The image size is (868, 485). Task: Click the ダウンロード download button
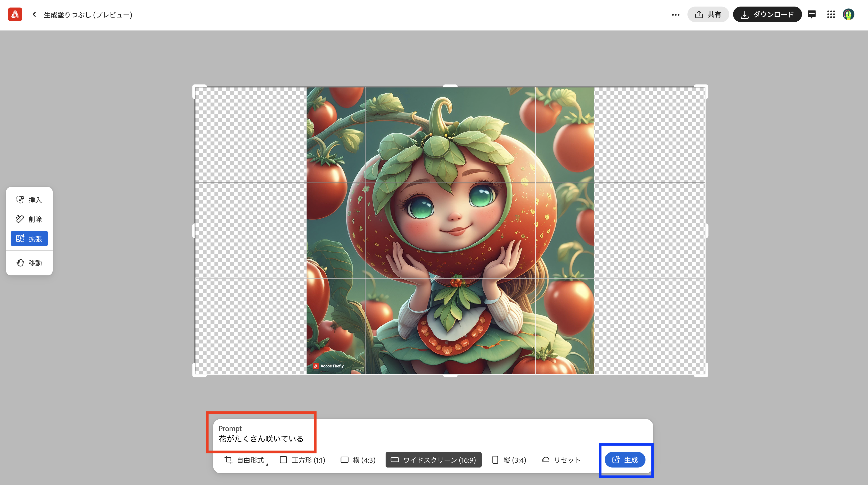(x=767, y=15)
